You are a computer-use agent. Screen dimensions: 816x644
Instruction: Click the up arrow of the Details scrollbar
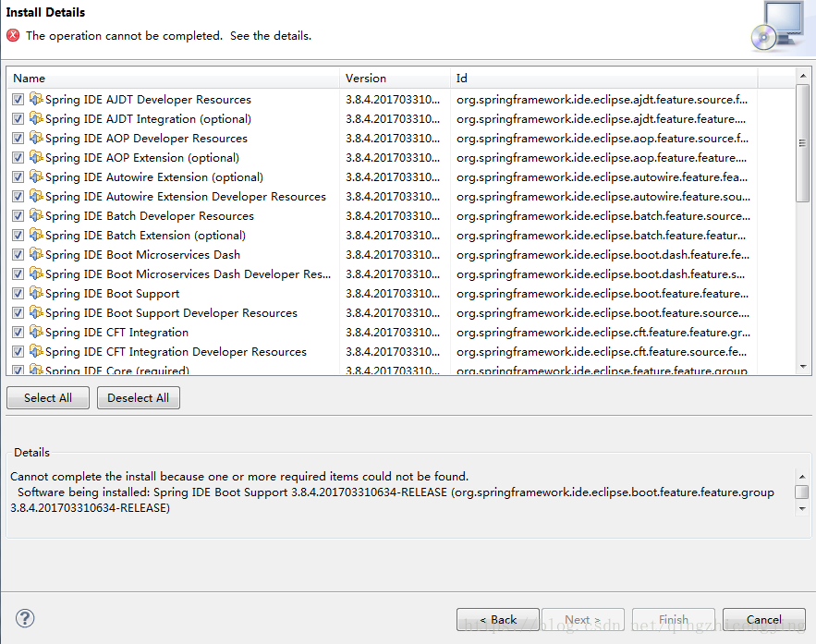802,477
